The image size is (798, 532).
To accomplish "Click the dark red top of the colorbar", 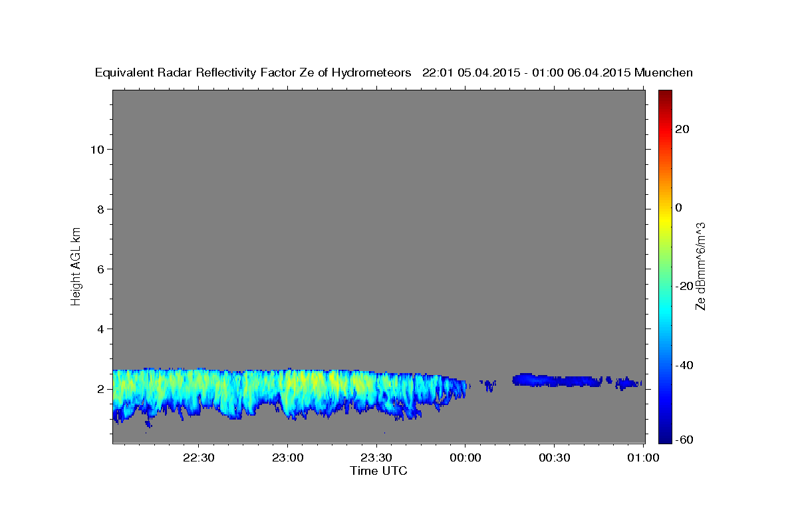I will tap(665, 95).
